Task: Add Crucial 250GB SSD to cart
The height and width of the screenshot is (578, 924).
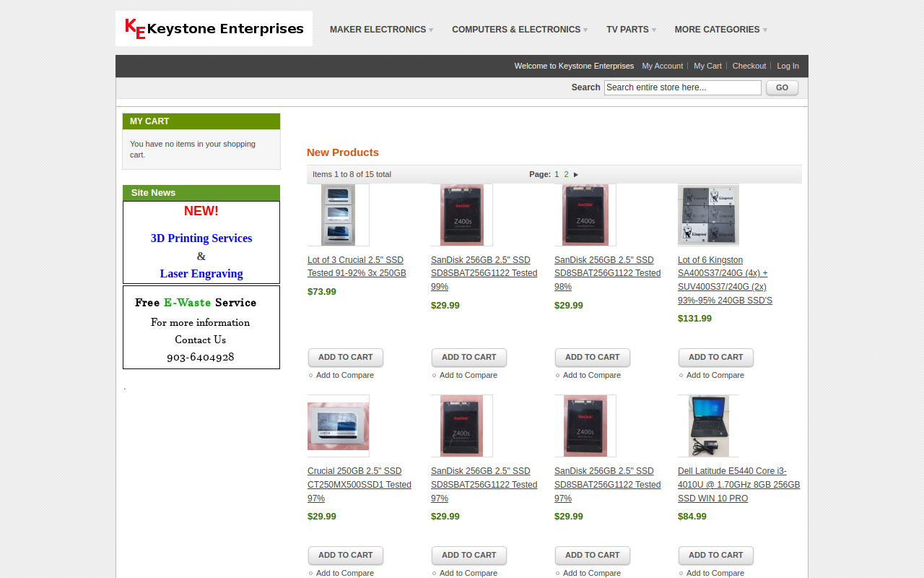Action: (x=346, y=556)
